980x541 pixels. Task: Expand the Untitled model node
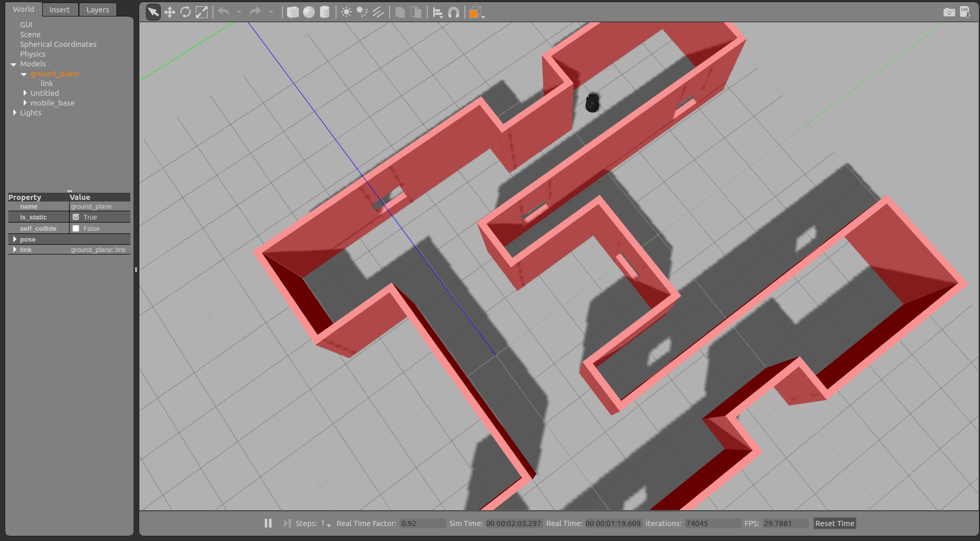pos(25,93)
